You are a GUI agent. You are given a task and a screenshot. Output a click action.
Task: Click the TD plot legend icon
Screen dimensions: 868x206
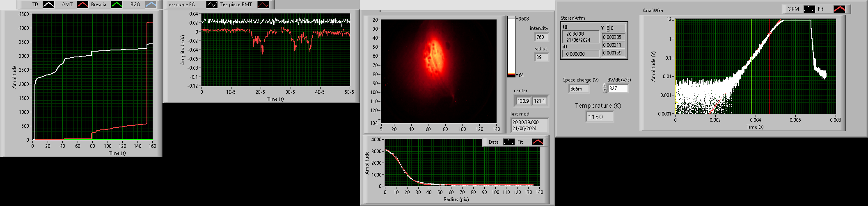click(x=48, y=5)
